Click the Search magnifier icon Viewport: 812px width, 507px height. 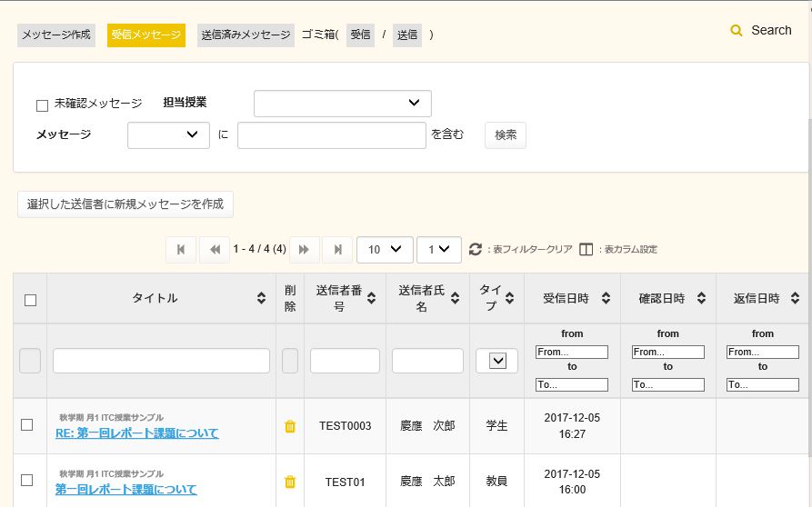737,31
